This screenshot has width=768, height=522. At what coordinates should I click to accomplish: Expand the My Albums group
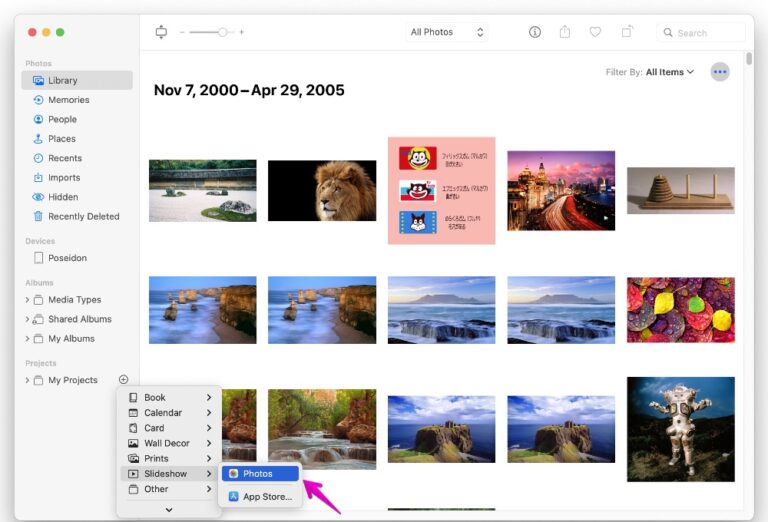click(x=27, y=339)
